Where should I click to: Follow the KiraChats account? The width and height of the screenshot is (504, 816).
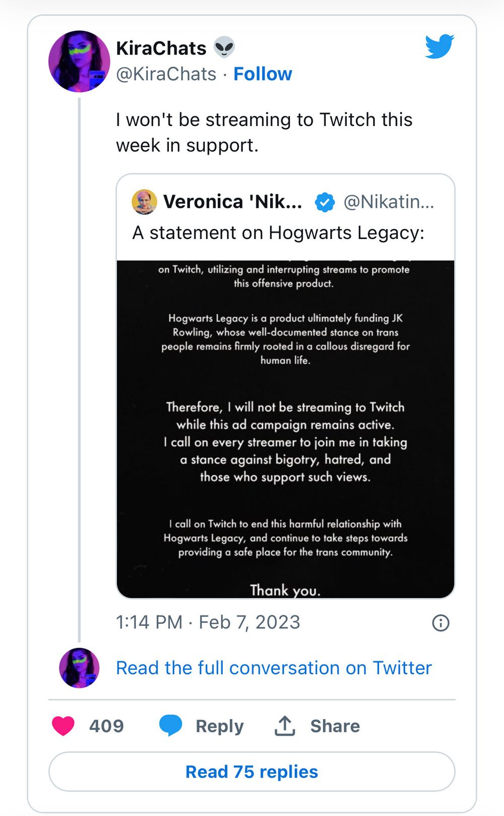tap(263, 74)
